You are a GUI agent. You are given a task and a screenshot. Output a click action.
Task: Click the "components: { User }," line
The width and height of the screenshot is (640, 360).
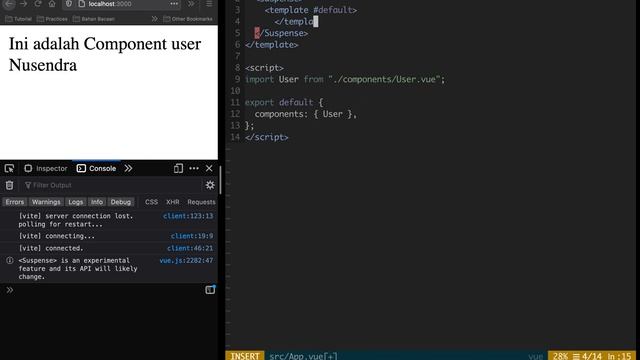click(305, 114)
